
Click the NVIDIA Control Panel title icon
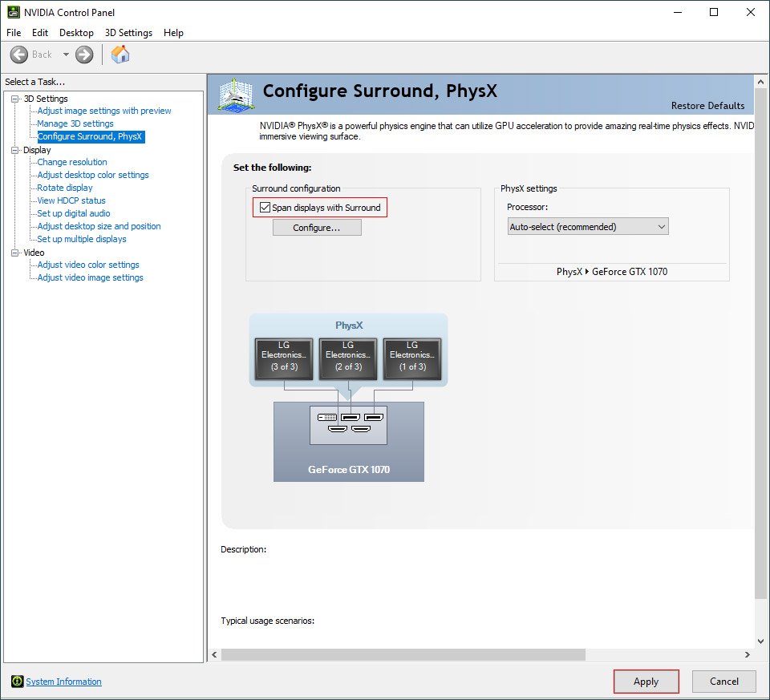12,12
